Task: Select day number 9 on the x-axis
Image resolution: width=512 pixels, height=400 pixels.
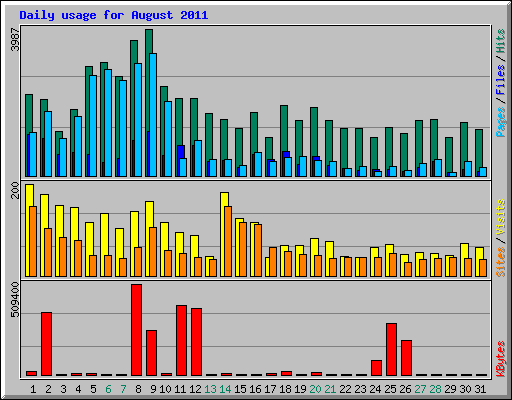Action: tap(153, 389)
